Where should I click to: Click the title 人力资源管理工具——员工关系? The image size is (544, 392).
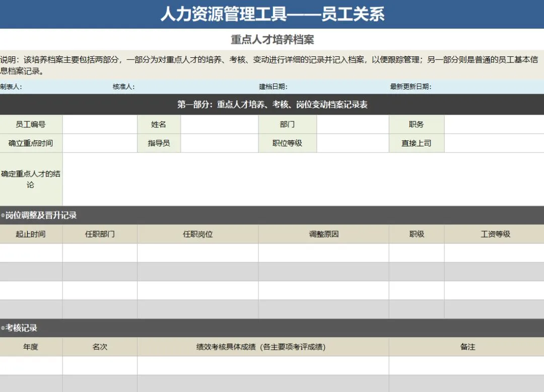273,14
